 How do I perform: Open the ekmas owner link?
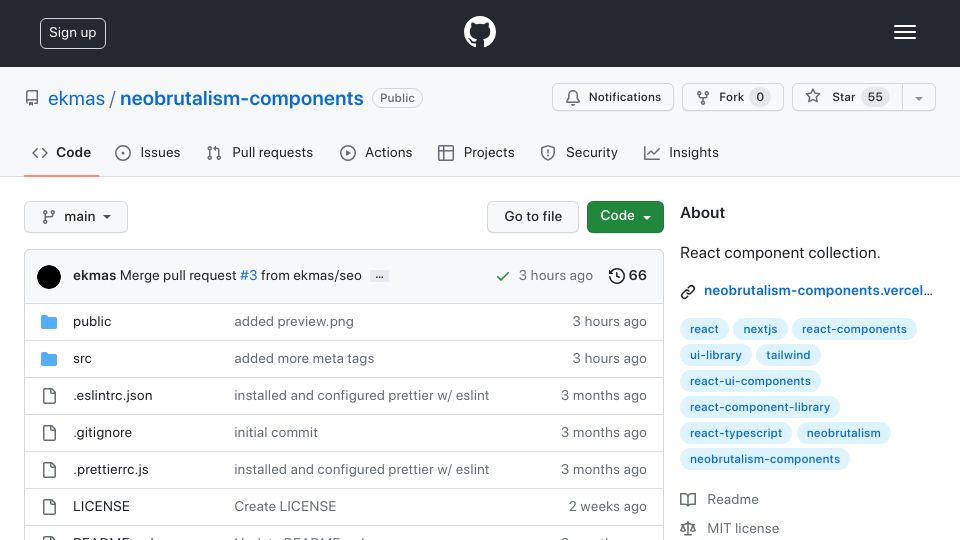(77, 99)
